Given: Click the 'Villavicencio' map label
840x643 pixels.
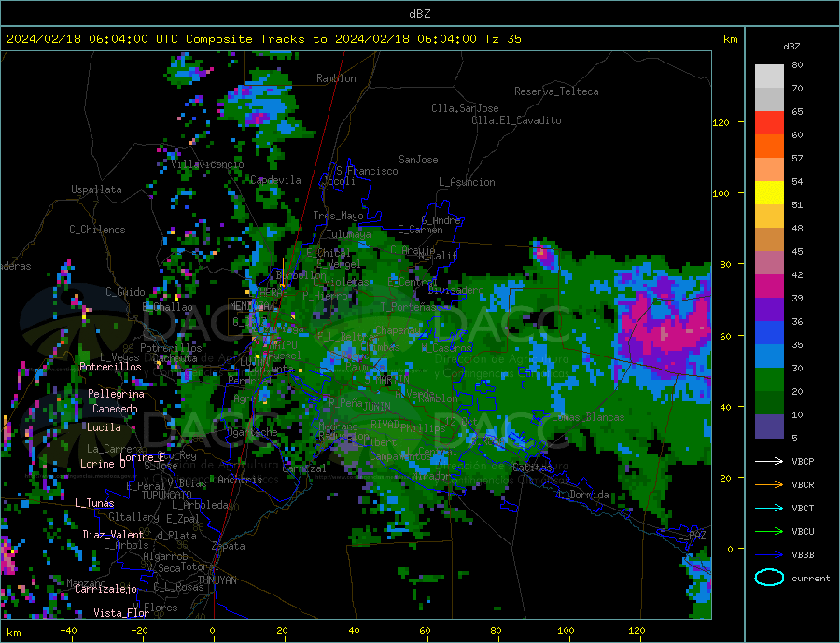Looking at the screenshot, I should (x=207, y=164).
